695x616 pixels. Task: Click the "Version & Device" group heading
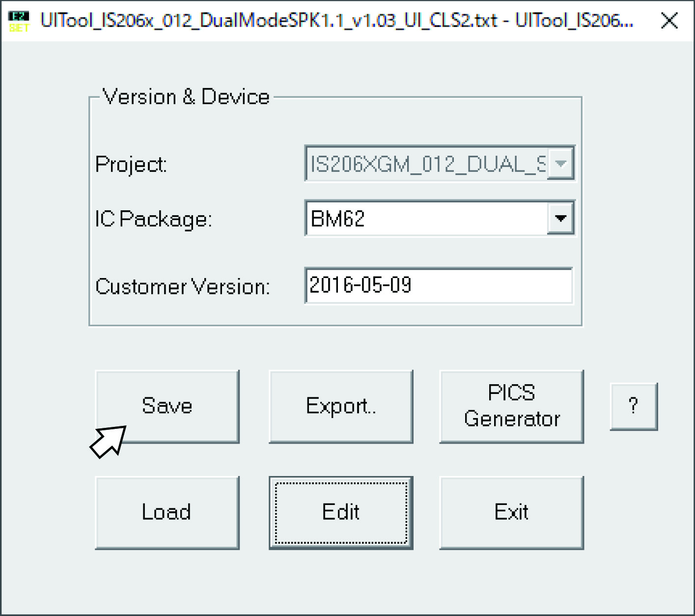[x=186, y=97]
